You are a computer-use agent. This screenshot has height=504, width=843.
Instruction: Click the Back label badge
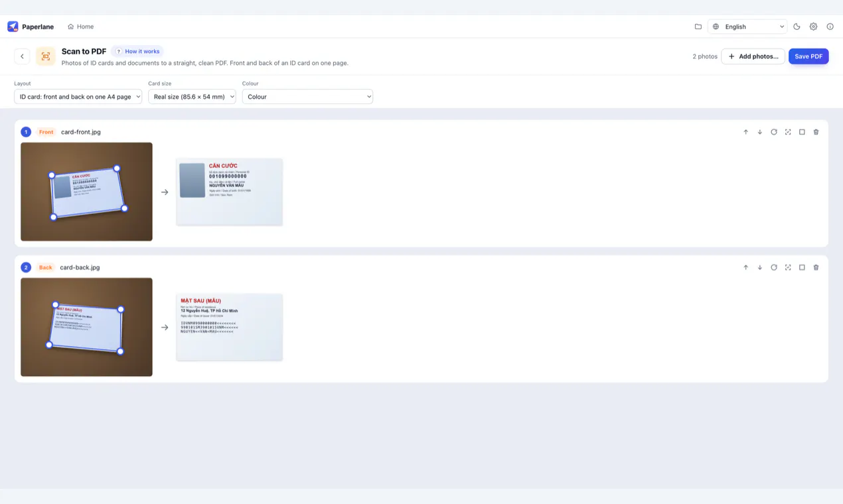click(45, 267)
